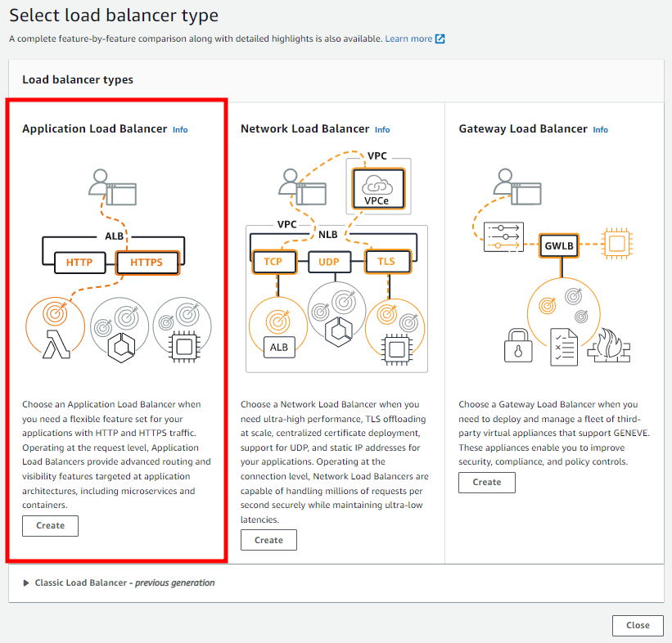
Task: Click the container hexagon icon in ALB diagram
Action: coord(121,348)
